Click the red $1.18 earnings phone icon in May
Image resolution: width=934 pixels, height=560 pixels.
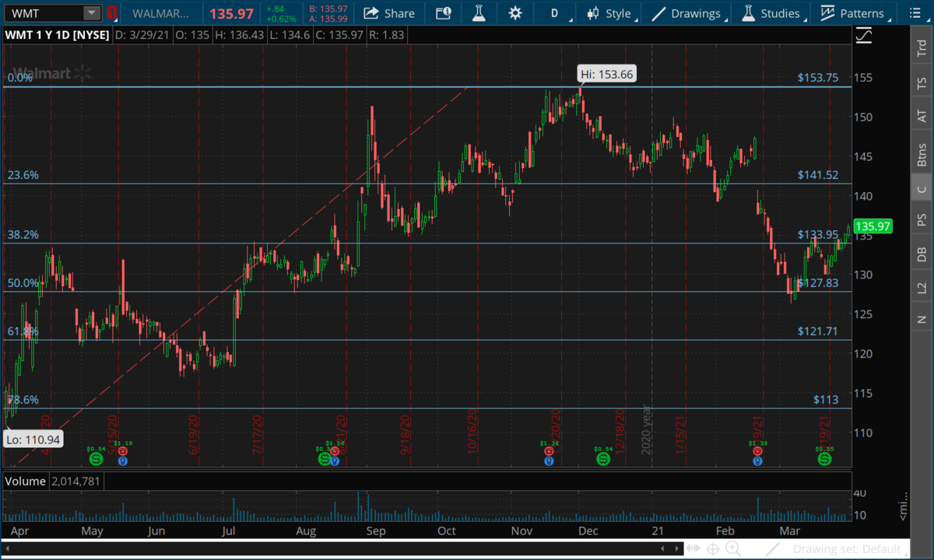click(x=122, y=451)
